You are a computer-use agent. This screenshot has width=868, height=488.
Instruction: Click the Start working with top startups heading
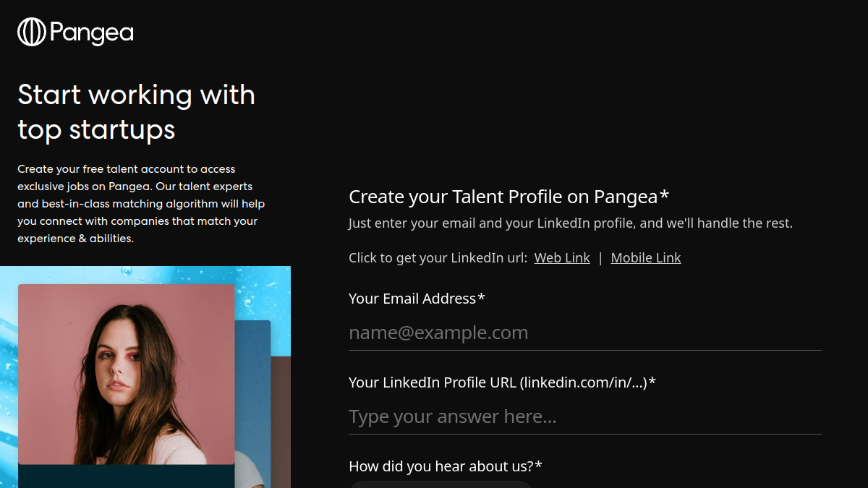(x=137, y=112)
